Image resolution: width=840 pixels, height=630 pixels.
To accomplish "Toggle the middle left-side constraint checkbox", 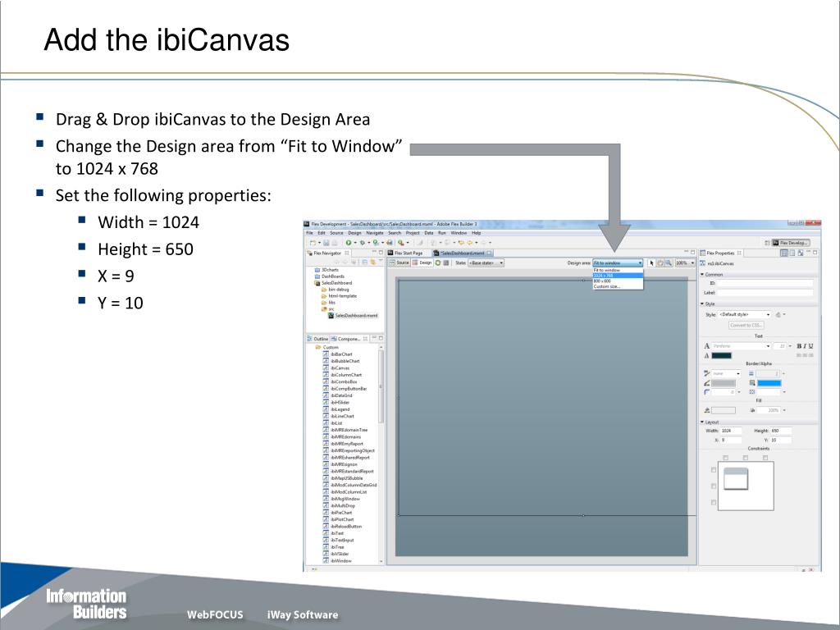I will (x=714, y=486).
